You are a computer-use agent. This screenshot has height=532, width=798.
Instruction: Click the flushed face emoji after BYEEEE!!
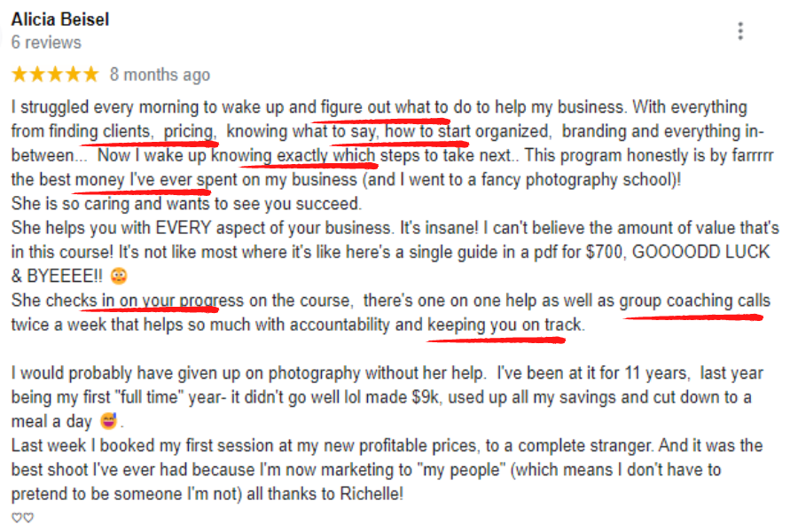point(119,276)
